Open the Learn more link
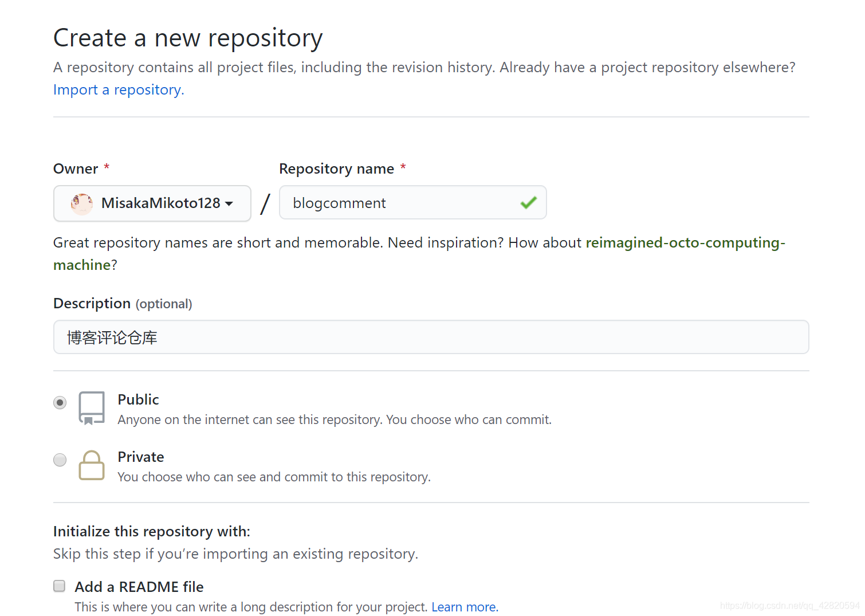The height and width of the screenshot is (616, 865). [x=465, y=607]
